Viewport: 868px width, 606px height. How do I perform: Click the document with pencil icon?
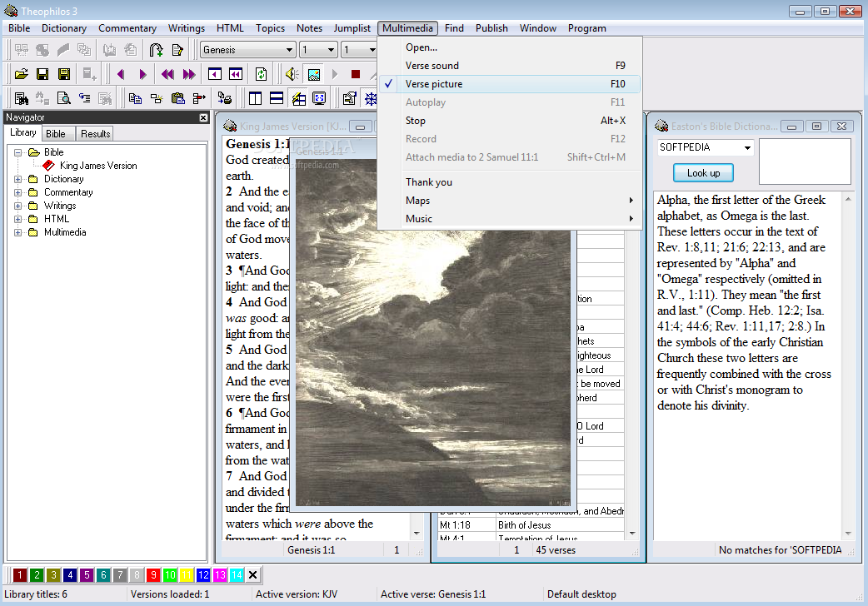point(177,50)
